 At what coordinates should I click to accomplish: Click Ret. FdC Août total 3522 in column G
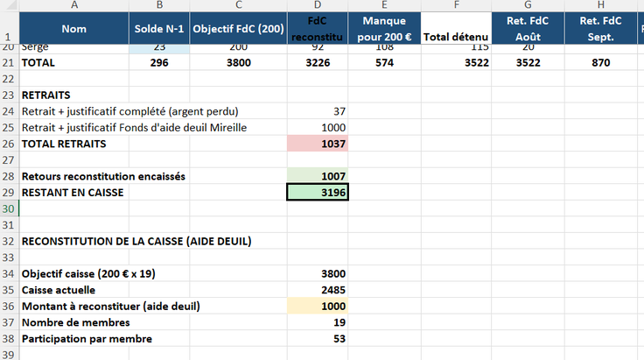pos(528,63)
